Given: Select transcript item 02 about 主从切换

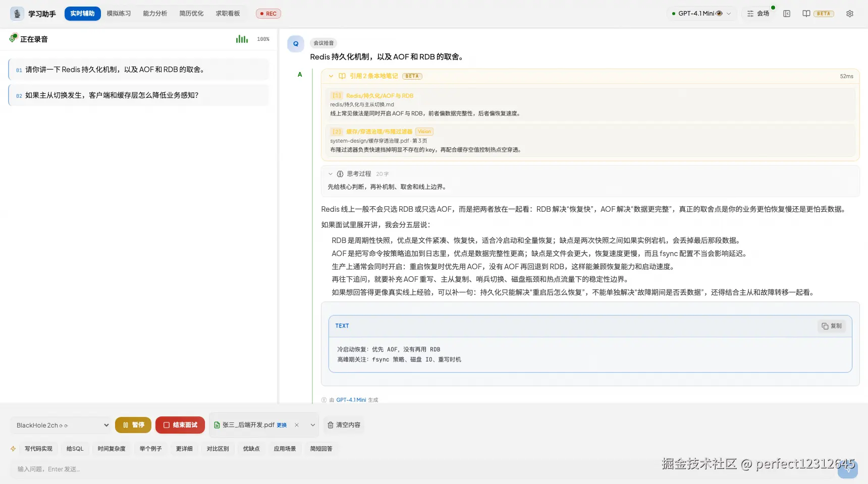Looking at the screenshot, I should click(x=139, y=95).
